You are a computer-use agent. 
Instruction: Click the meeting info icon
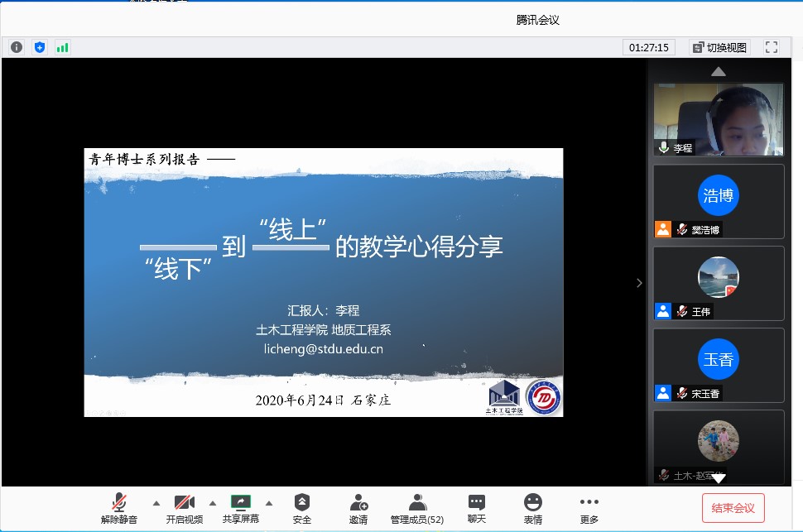[x=17, y=47]
